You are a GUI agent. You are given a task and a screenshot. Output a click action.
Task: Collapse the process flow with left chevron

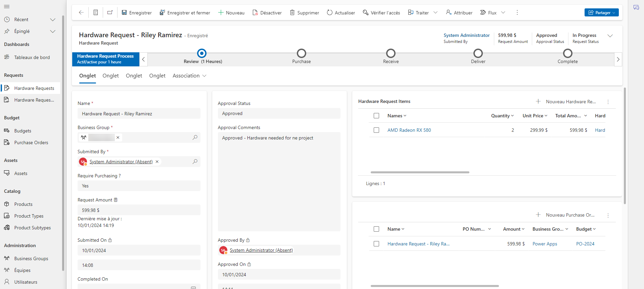pos(143,59)
